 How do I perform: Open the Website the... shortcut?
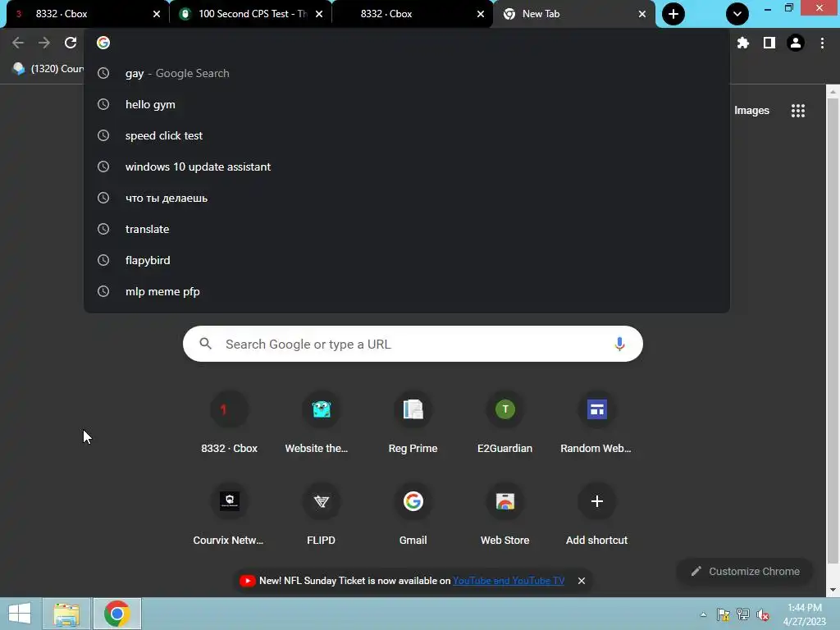(x=321, y=423)
